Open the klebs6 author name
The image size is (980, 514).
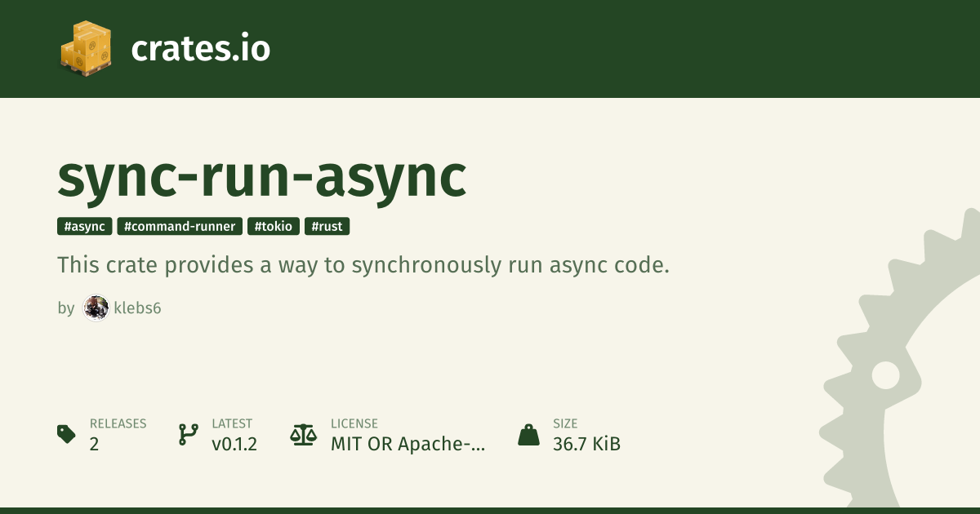tap(137, 308)
